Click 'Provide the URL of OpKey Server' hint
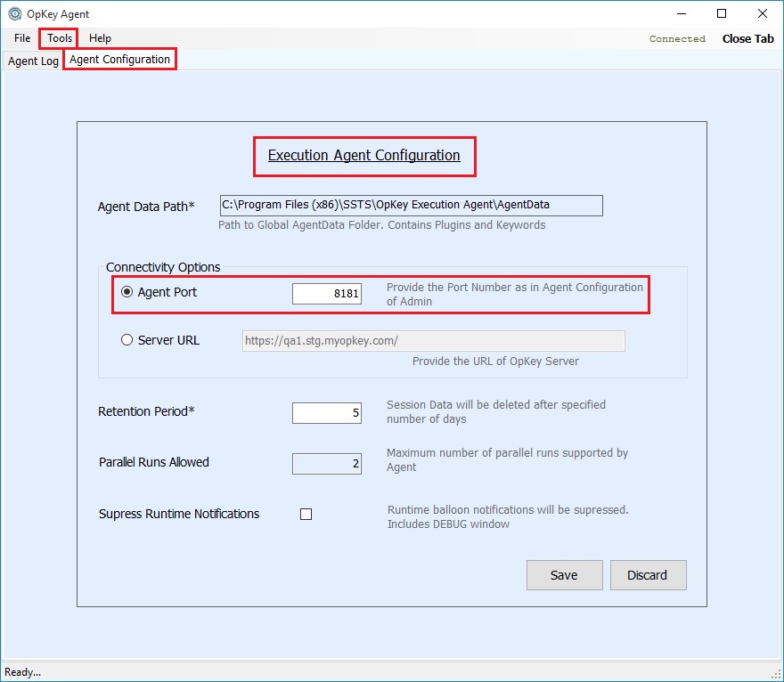784x682 pixels. [495, 361]
